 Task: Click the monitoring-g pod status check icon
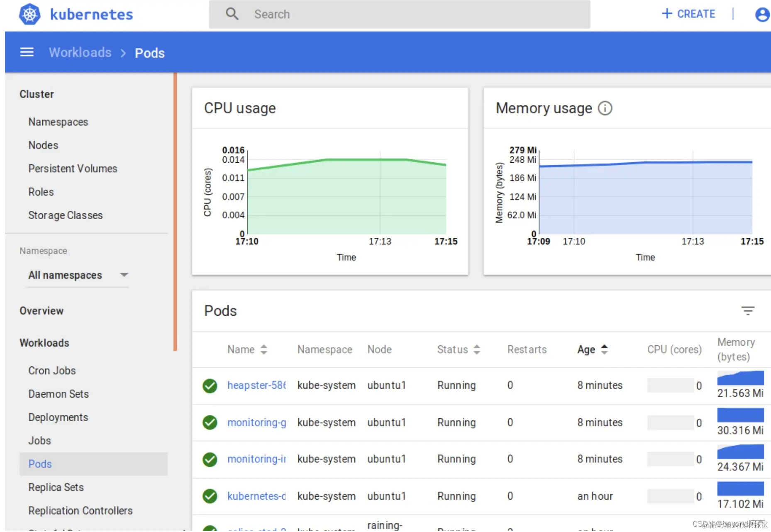tap(210, 422)
